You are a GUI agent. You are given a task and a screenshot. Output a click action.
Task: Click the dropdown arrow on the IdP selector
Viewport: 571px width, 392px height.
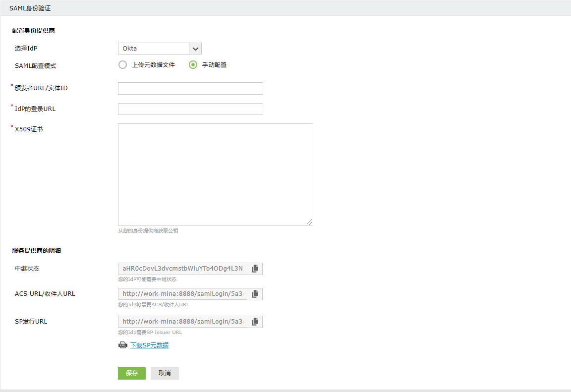coord(195,48)
